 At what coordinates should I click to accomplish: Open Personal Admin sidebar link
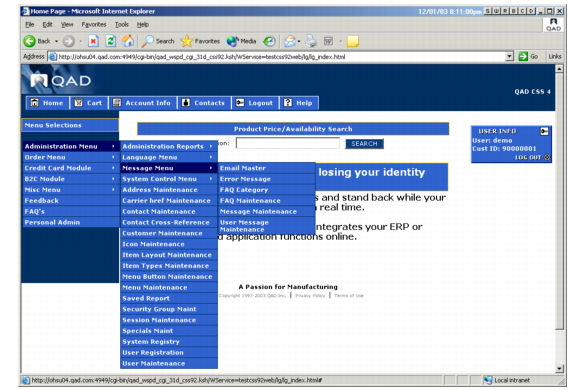(x=70, y=222)
